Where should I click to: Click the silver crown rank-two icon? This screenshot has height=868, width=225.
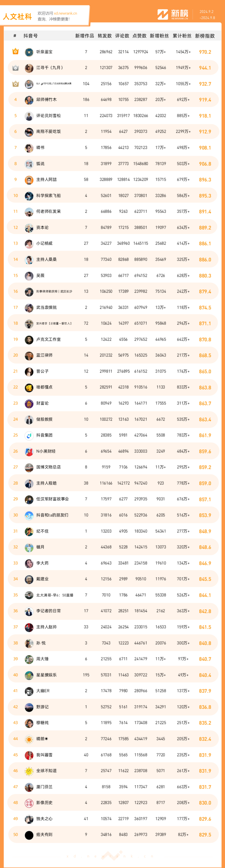15,68
